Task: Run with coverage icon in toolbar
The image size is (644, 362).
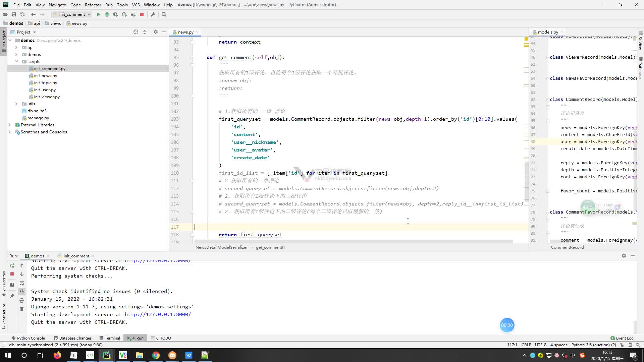Action: tap(116, 14)
